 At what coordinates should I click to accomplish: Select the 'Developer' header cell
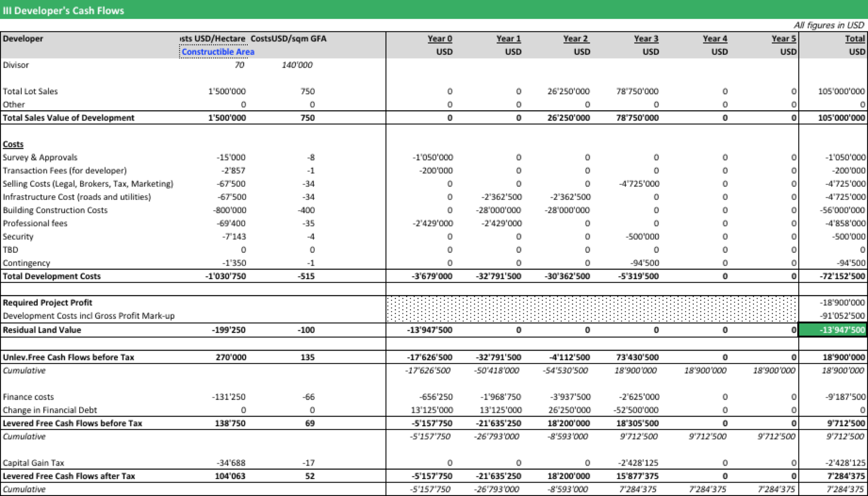click(23, 39)
